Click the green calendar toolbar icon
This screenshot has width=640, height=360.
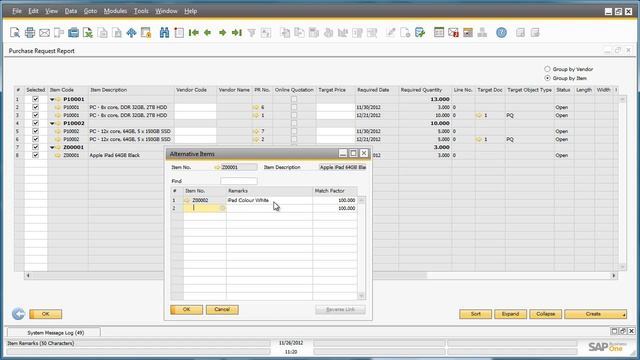coord(439,33)
